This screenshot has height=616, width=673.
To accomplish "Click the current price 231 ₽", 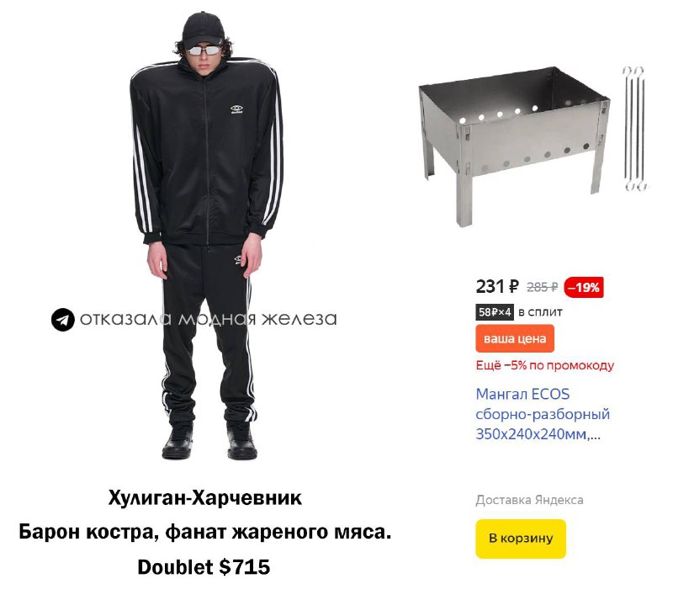I will (x=497, y=286).
